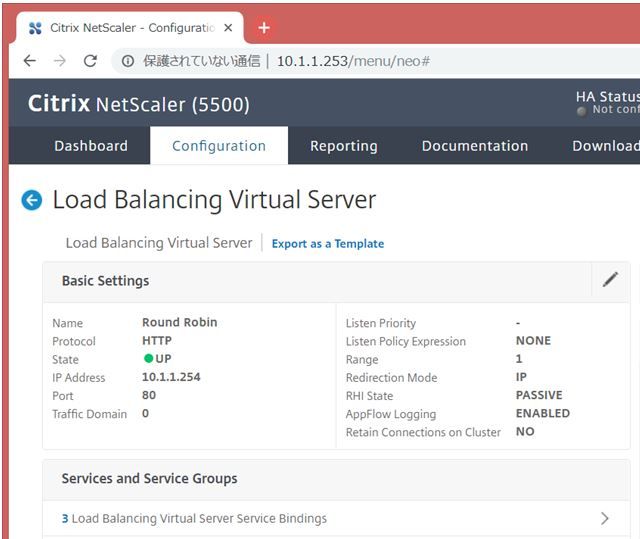This screenshot has width=640, height=539.
Task: Click the Listen Priority label
Action: (x=380, y=323)
